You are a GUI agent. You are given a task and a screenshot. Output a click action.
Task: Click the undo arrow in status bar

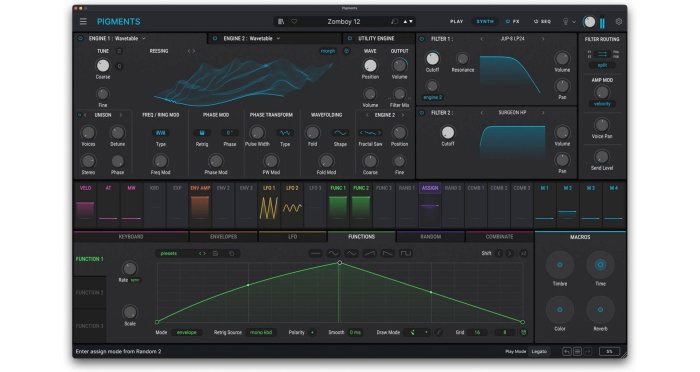[567, 351]
